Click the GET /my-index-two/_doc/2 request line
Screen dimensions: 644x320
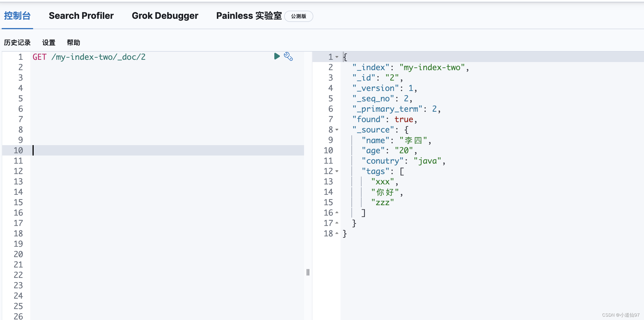pyautogui.click(x=89, y=57)
